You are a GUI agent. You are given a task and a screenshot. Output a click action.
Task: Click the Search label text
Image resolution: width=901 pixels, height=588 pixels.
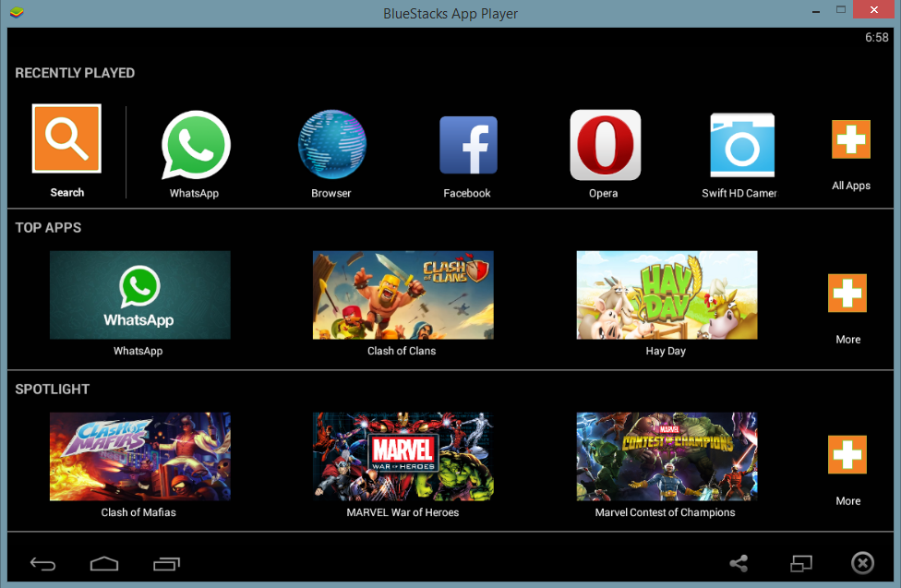click(x=67, y=193)
